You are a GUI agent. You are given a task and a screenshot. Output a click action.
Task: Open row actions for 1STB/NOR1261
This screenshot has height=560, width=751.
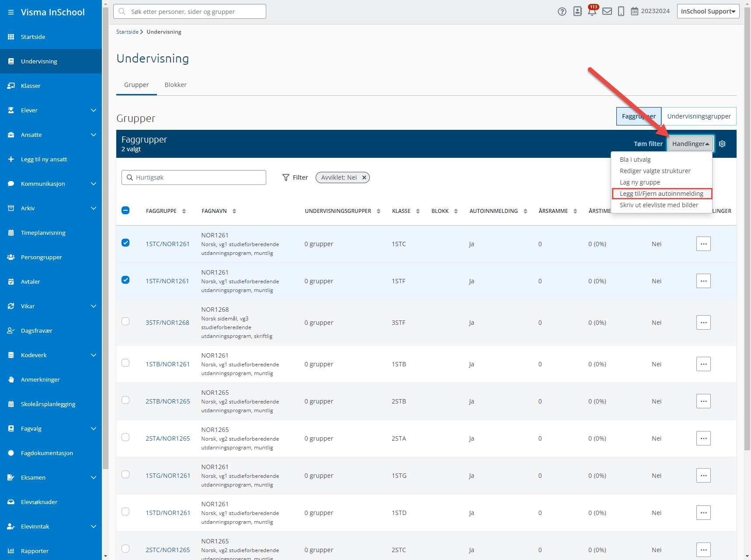(703, 364)
